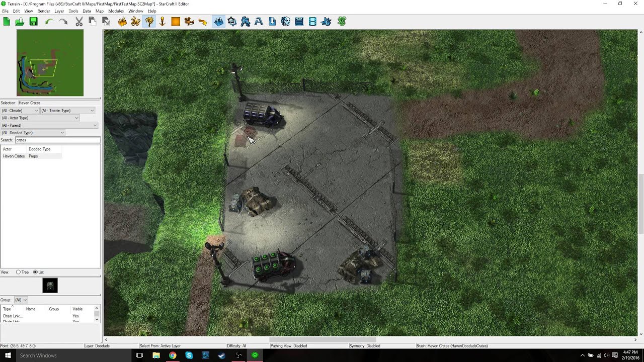
Task: Select the first Chain Link row
Action: click(47, 316)
